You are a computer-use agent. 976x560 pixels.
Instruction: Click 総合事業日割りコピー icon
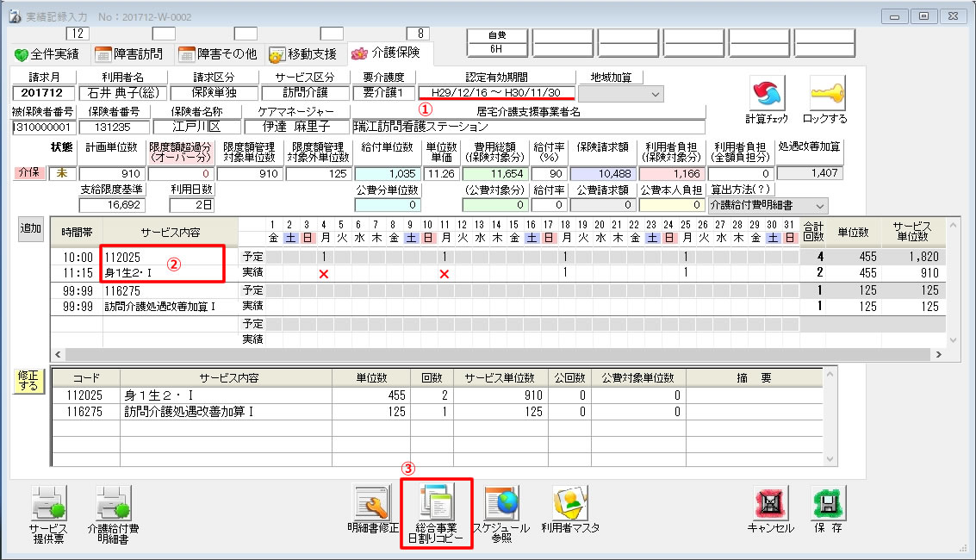pos(437,503)
